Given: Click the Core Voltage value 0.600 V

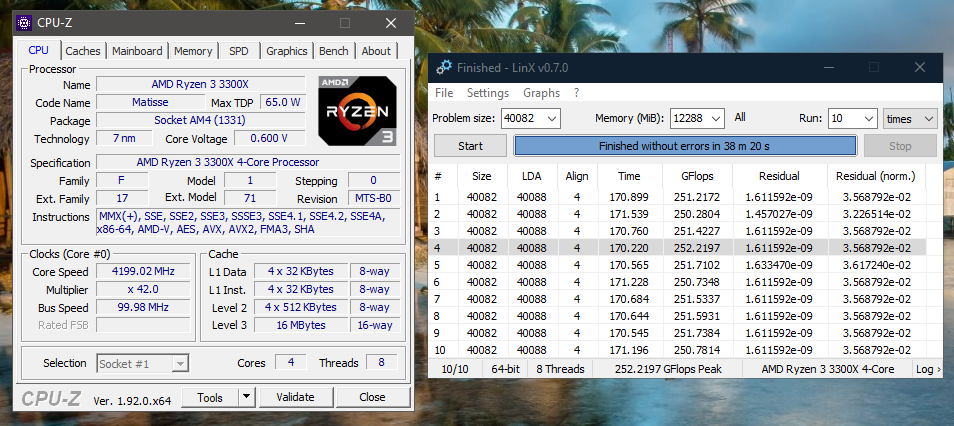Looking at the screenshot, I should pyautogui.click(x=270, y=139).
